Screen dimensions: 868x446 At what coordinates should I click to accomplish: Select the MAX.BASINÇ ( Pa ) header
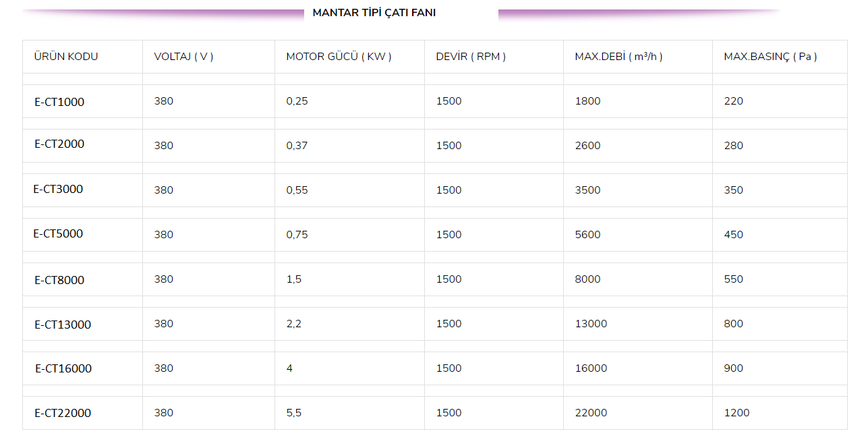tap(770, 57)
